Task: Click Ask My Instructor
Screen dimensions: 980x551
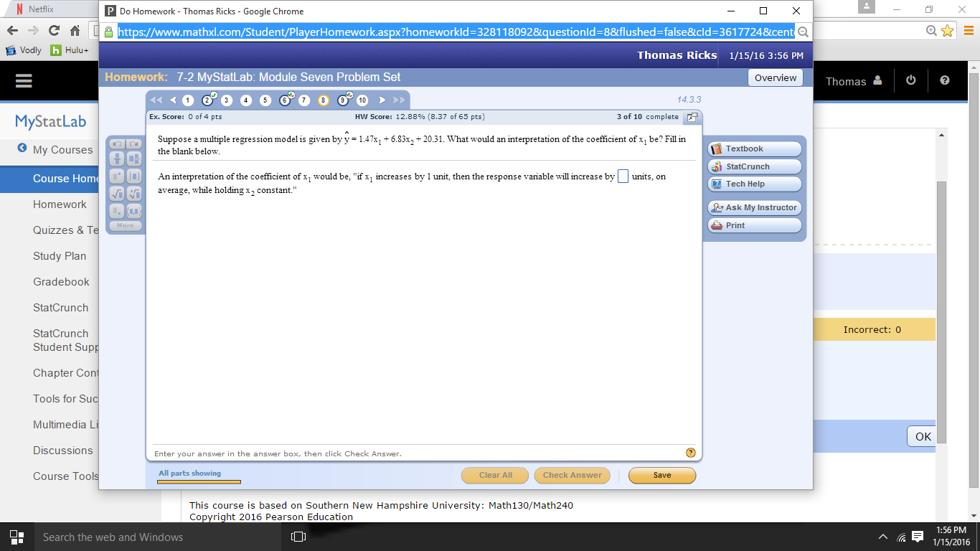Action: coord(754,207)
